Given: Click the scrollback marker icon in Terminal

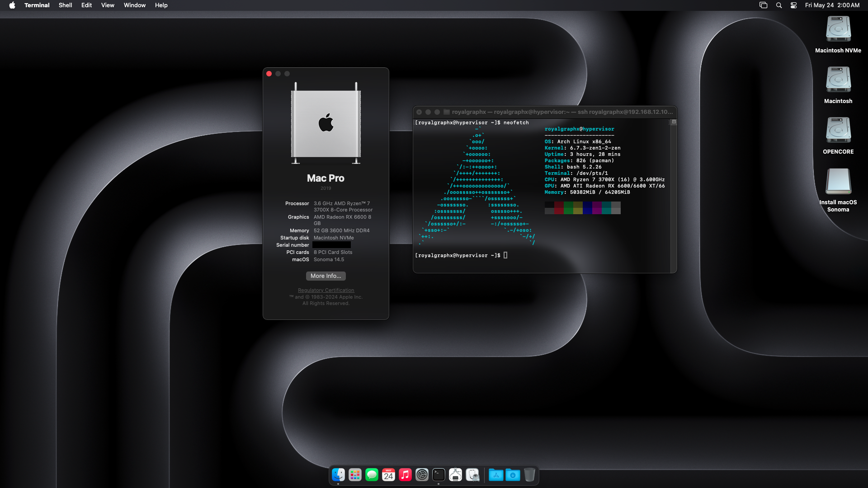Looking at the screenshot, I should 674,122.
